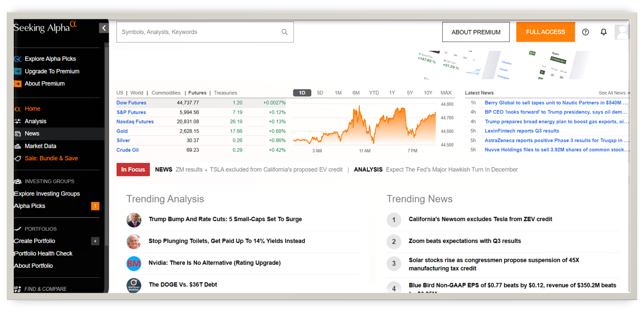The height and width of the screenshot is (312, 644).
Task: Open Nvidia: There Is No Alternative article
Action: [x=215, y=263]
